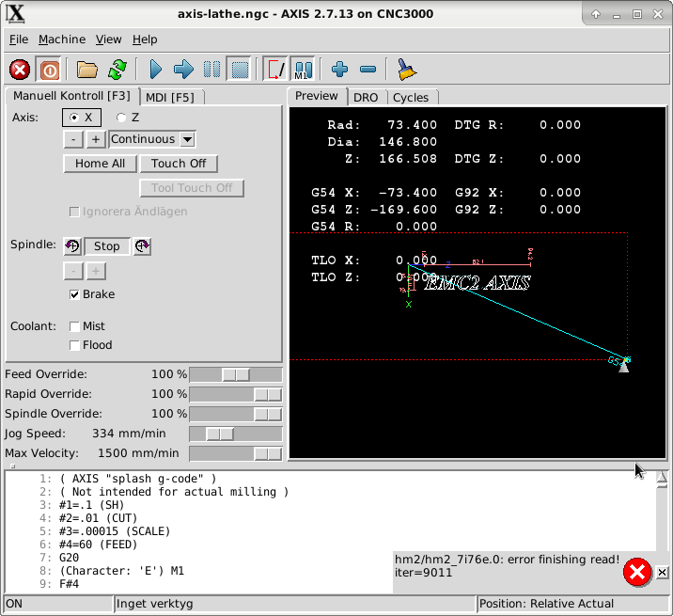This screenshot has height=616, width=673.
Task: Open the Help menu
Action: (145, 39)
